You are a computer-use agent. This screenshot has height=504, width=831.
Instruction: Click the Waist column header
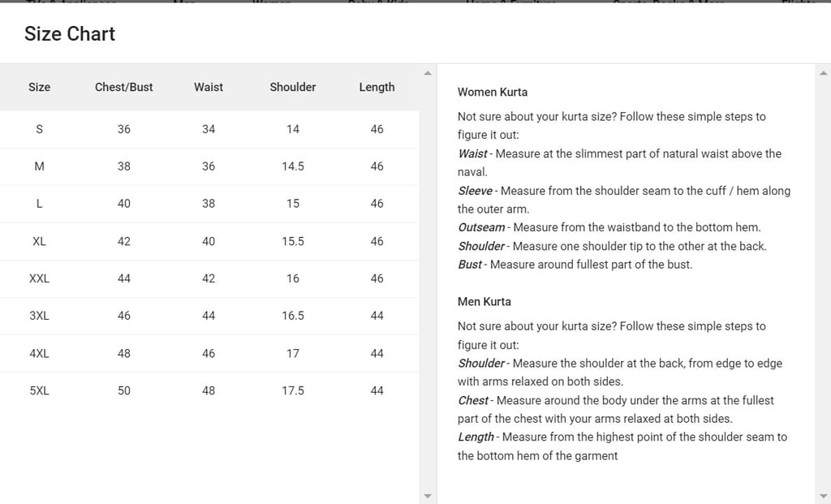[x=208, y=87]
